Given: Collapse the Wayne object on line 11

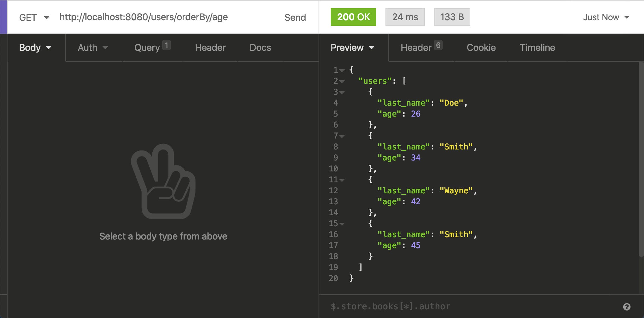Looking at the screenshot, I should 342,179.
